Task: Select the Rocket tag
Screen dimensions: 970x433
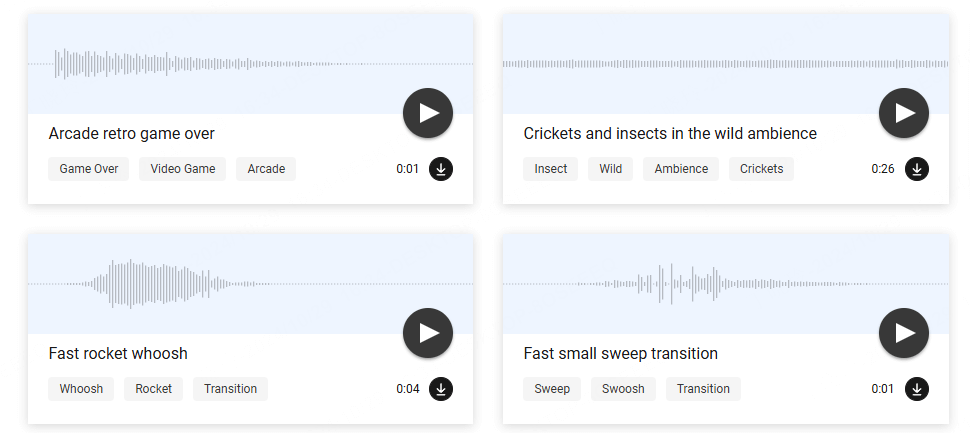Action: pos(153,389)
